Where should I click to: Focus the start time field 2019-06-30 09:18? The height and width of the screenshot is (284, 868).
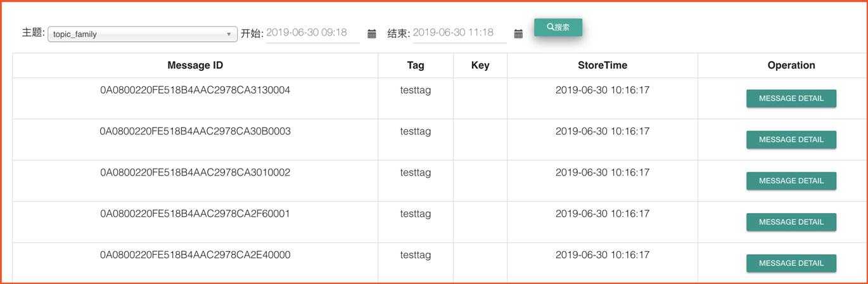313,33
